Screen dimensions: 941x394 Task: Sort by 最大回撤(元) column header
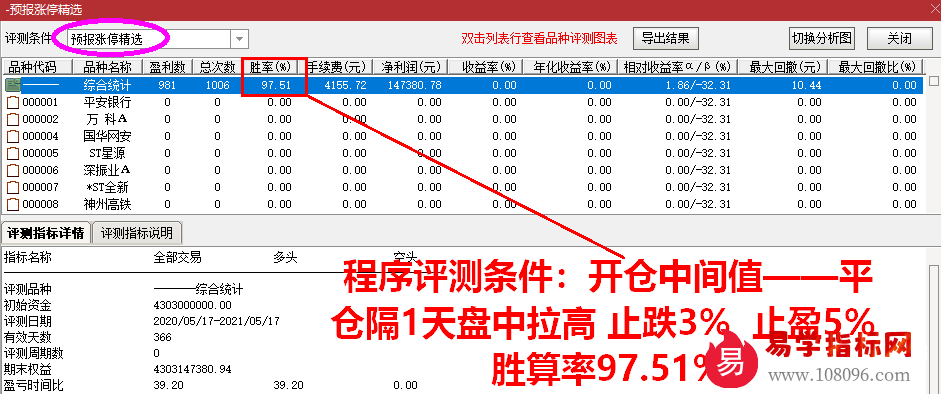[783, 67]
